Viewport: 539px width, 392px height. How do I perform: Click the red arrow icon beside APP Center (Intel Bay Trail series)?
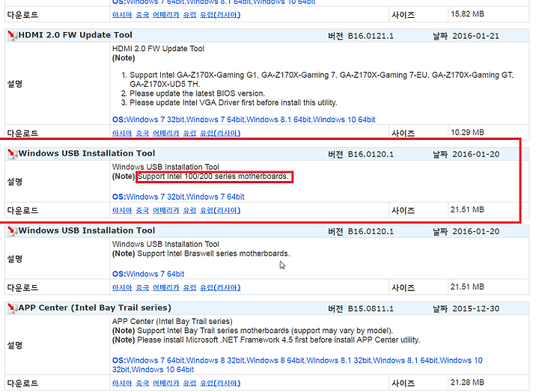13,308
